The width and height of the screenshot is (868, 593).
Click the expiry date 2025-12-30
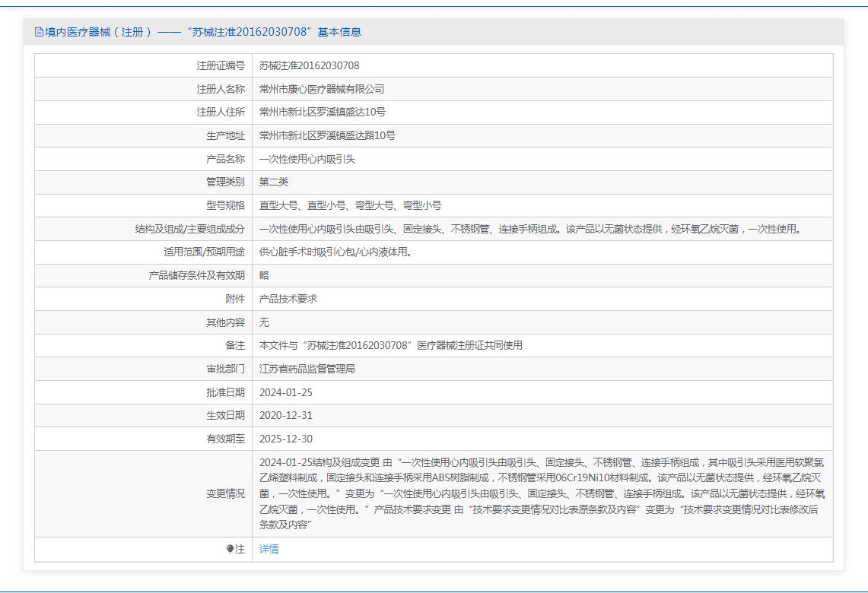285,439
